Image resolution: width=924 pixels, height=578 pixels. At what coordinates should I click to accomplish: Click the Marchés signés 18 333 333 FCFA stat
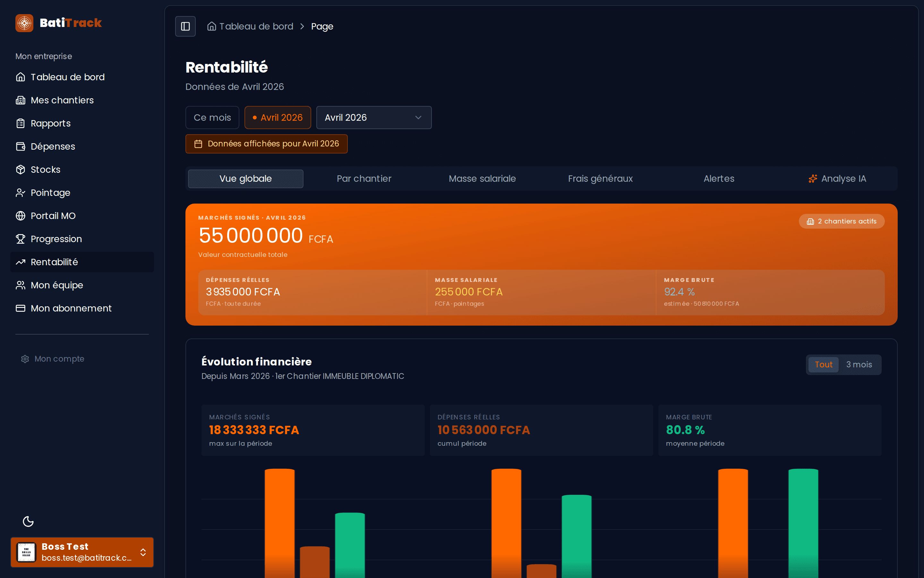pos(313,430)
